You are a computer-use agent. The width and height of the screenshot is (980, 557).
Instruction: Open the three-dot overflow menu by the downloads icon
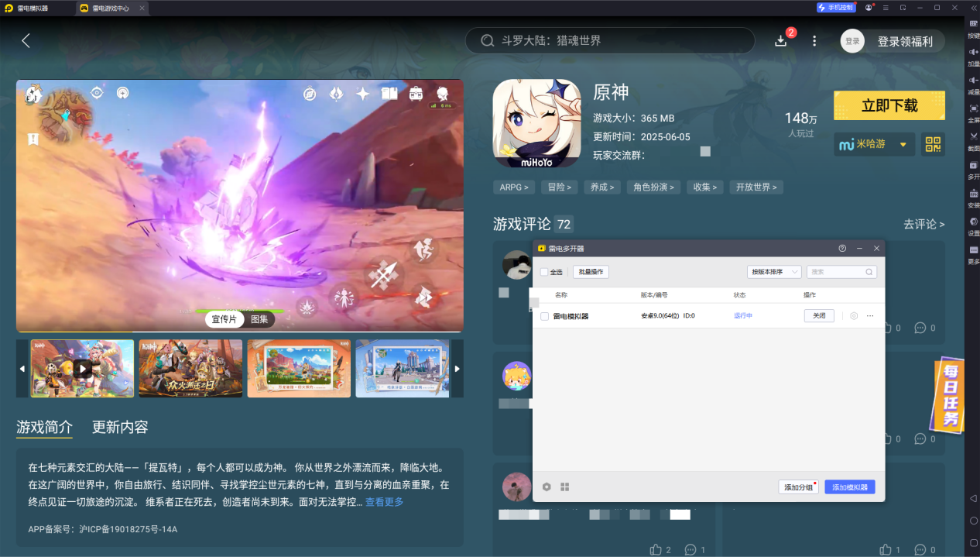(x=814, y=41)
